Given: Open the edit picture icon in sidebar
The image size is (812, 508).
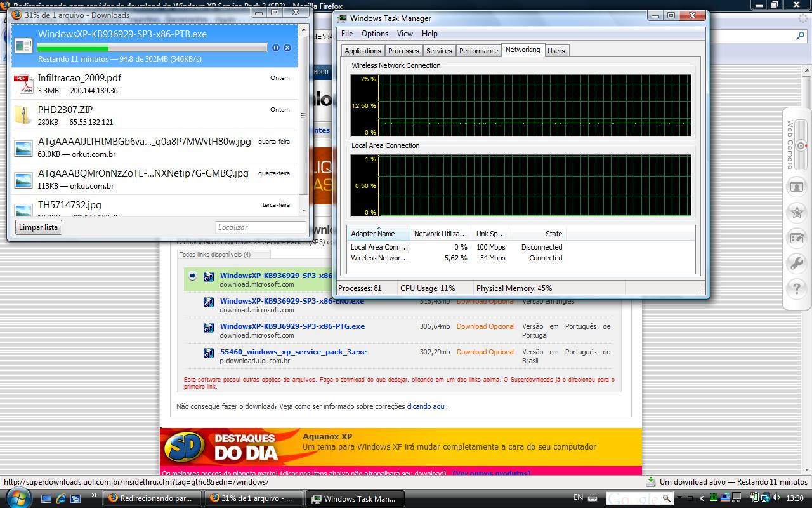Looking at the screenshot, I should click(x=796, y=238).
